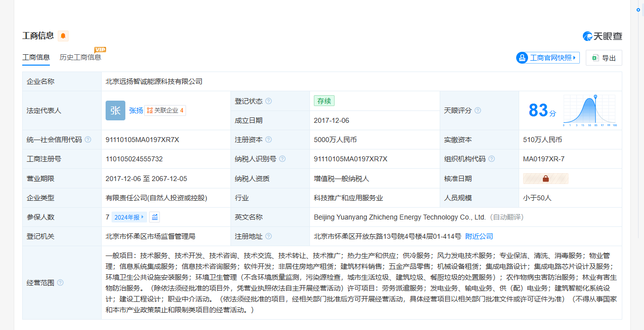Viewport: 644px width, 330px height.
Task: Expand the 2024年报 annual report tag
Action: [129, 217]
